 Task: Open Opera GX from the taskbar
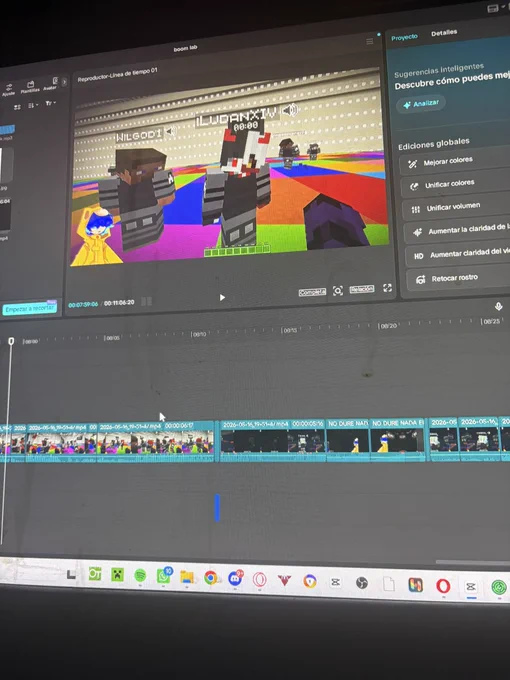tap(259, 579)
